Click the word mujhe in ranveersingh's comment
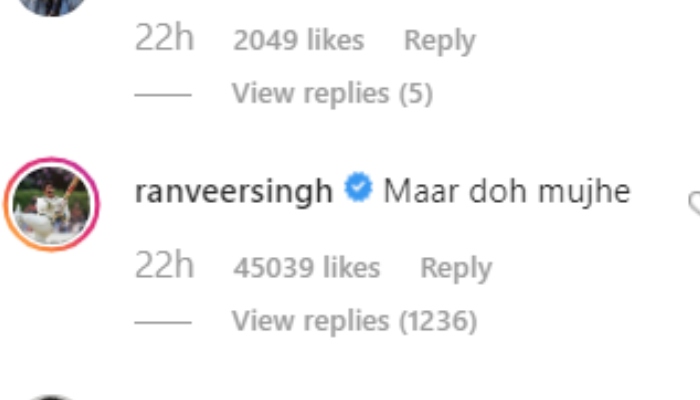This screenshot has height=400, width=700. tap(584, 192)
